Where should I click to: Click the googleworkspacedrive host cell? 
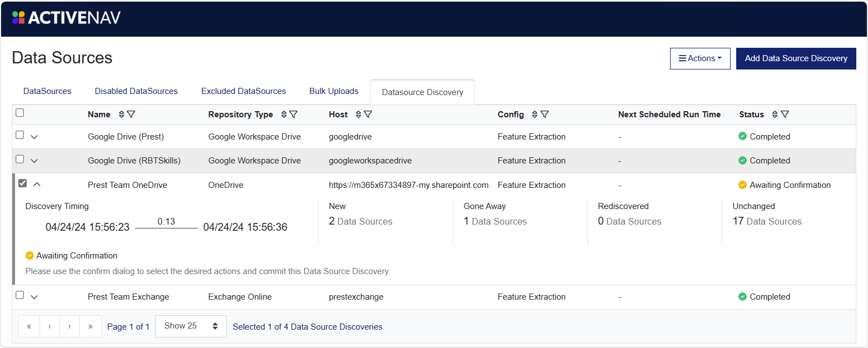[x=370, y=161]
